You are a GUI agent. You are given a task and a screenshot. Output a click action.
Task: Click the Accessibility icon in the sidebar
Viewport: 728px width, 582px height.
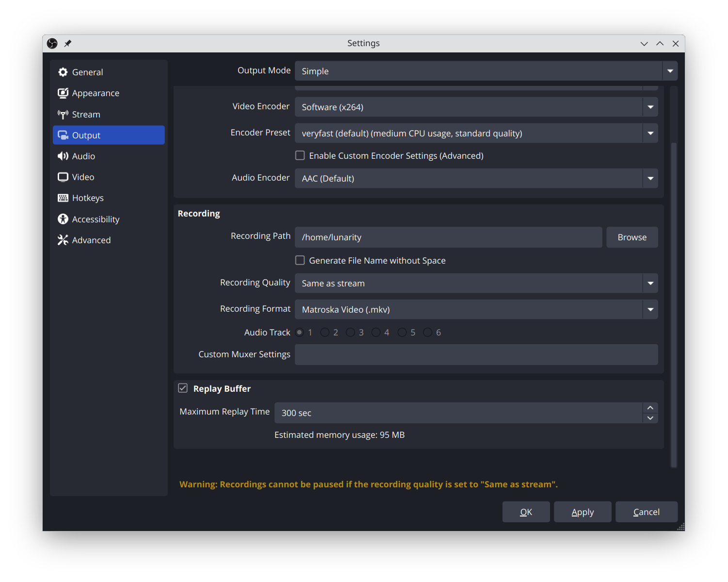tap(63, 219)
